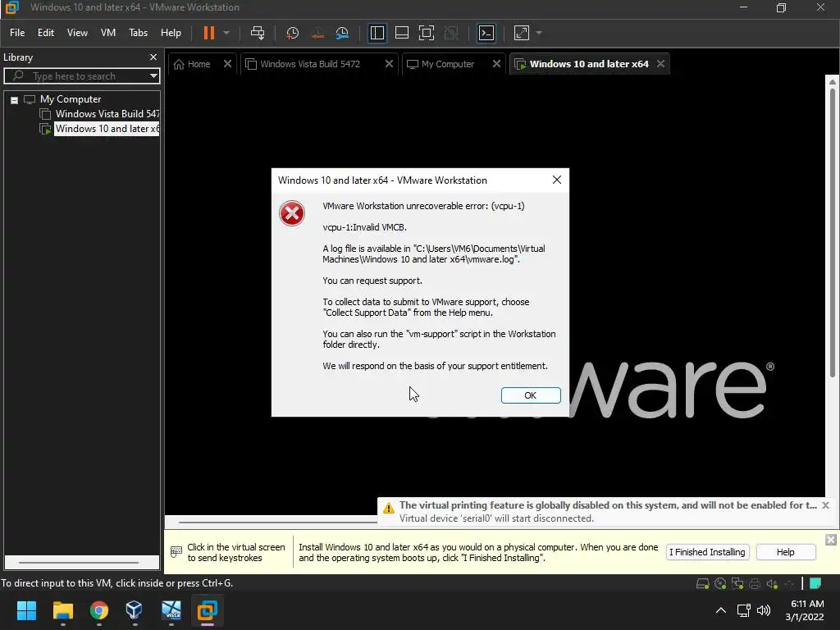This screenshot has width=840, height=630.
Task: Toggle the thumbnail bar view icon
Action: 402,33
